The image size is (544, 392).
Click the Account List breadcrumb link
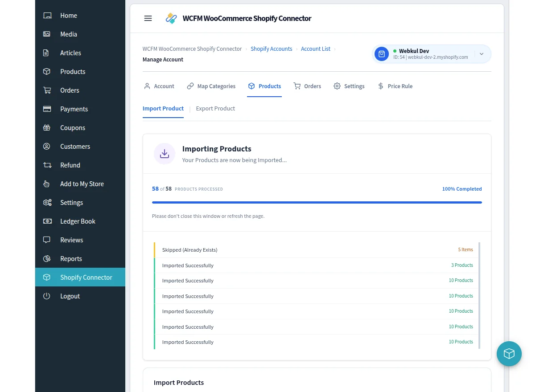316,49
